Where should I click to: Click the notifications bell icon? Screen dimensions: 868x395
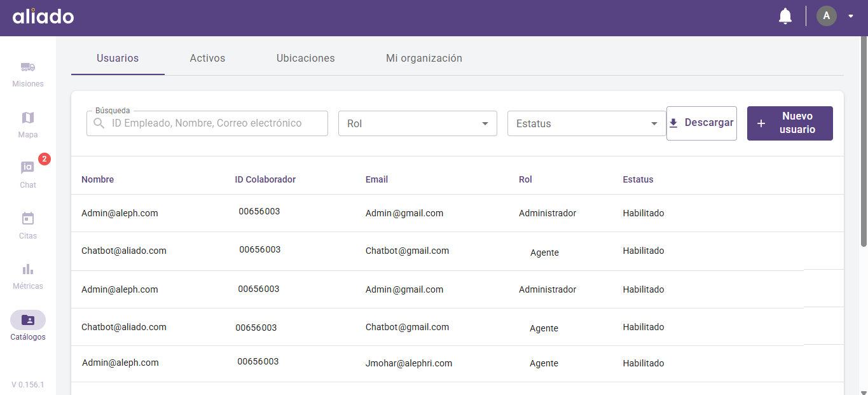point(785,16)
